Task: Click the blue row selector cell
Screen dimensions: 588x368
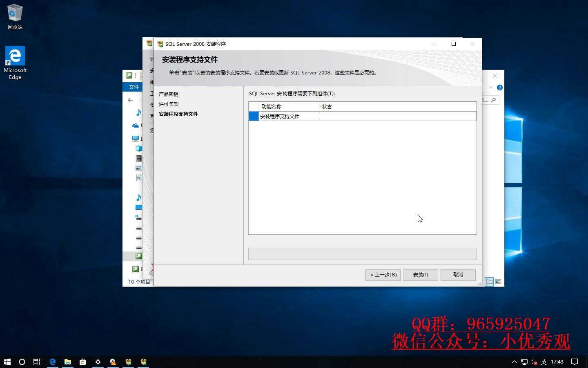Action: [254, 116]
